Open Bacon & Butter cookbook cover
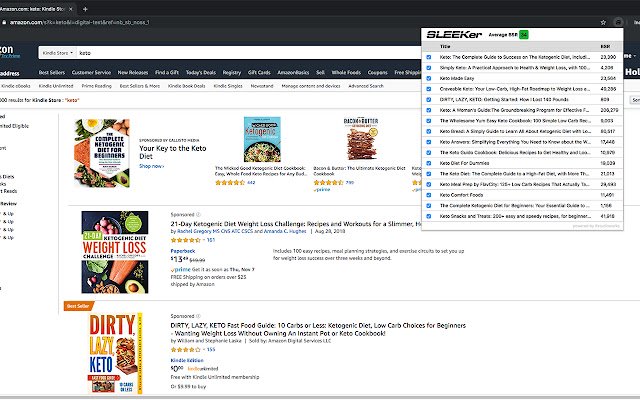 [361, 139]
